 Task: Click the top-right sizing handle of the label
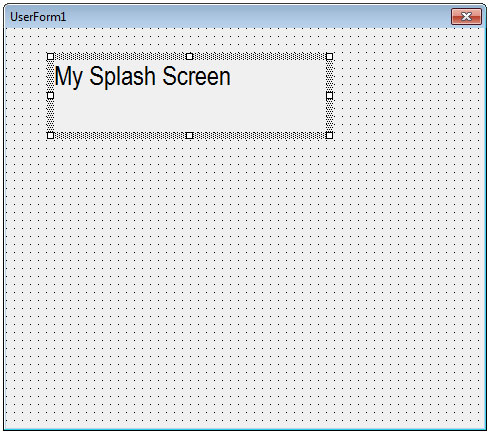point(329,56)
